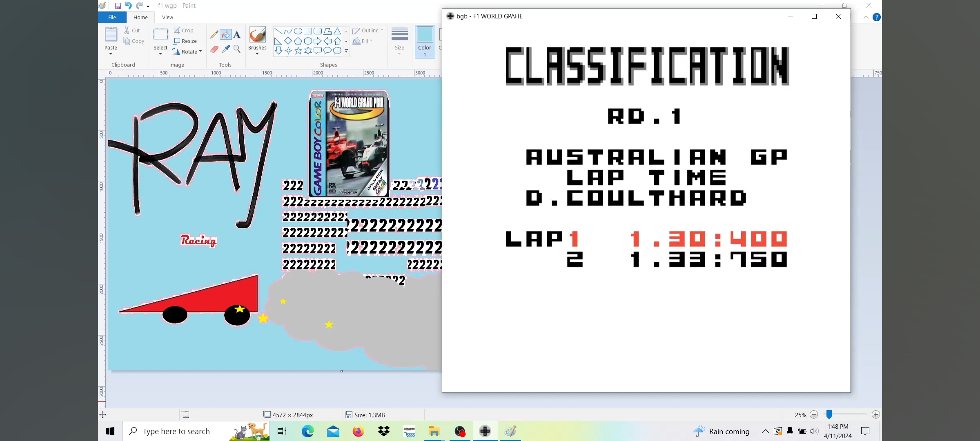Viewport: 980px width, 441px height.
Task: Expand the shapes gallery more arrow
Action: coord(346,51)
